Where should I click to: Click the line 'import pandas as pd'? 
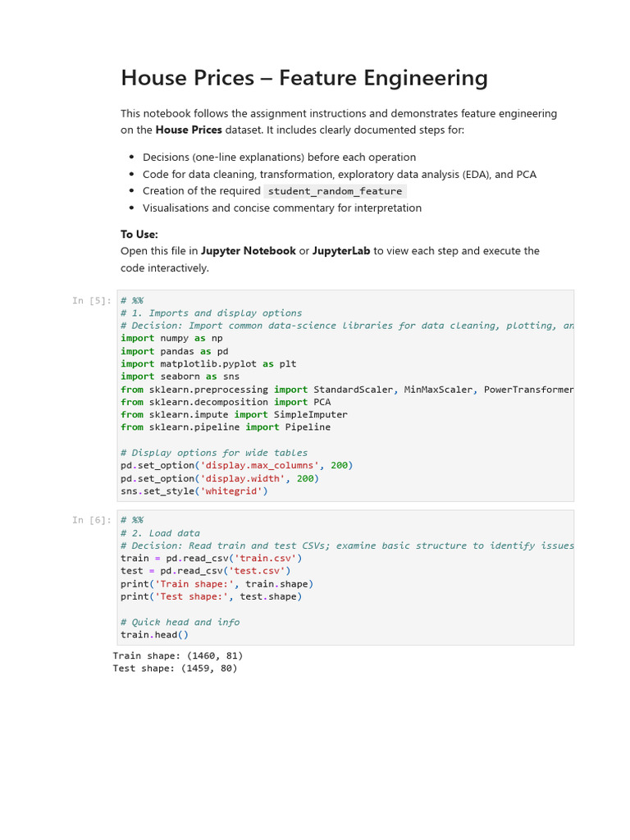pyautogui.click(x=175, y=351)
